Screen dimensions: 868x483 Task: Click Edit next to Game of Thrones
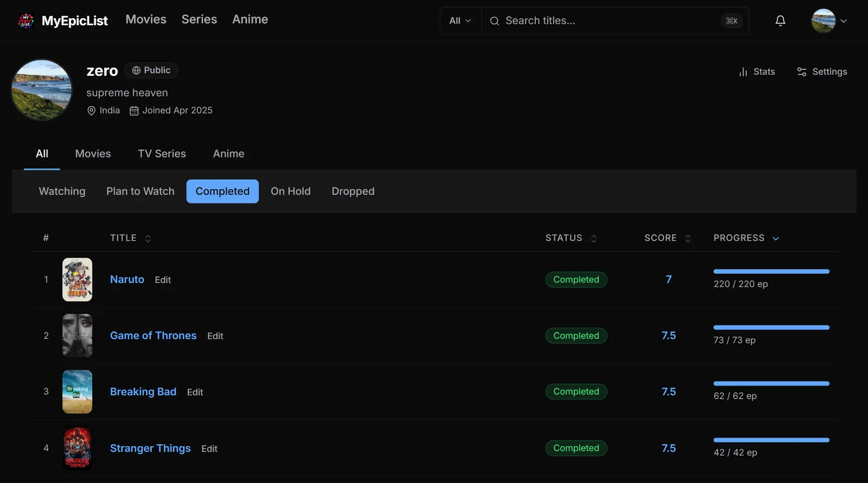[x=215, y=336]
